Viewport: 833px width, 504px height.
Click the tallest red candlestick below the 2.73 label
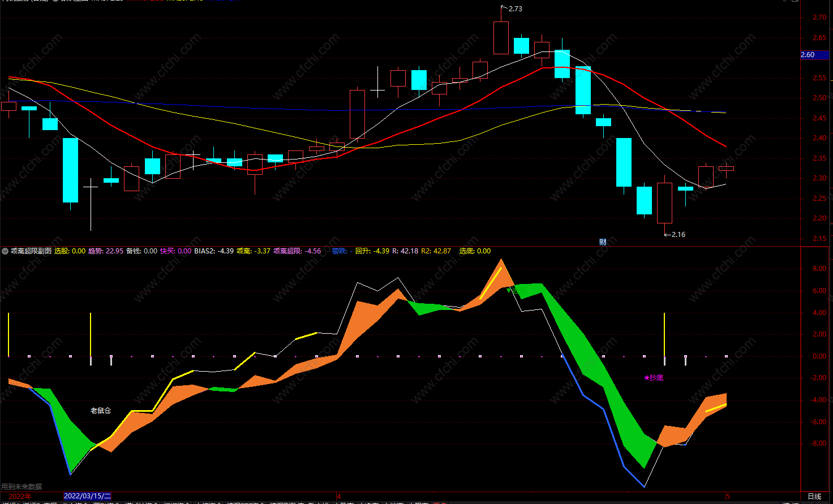tap(501, 38)
